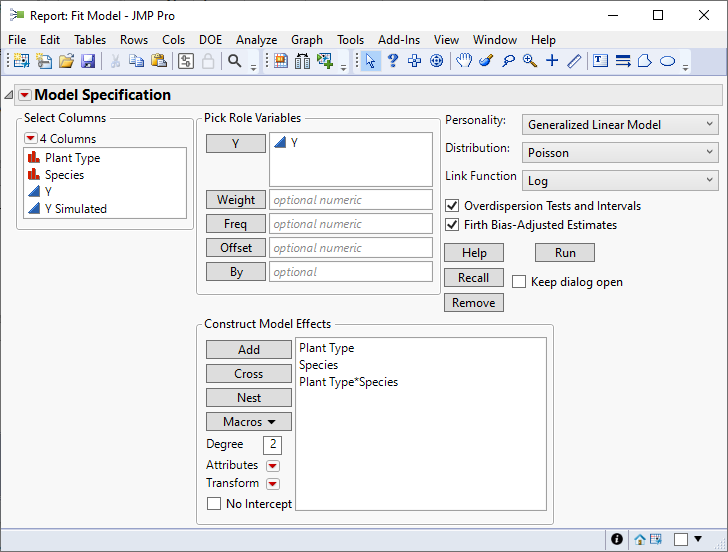Select the Brush tool in toolbar
The width and height of the screenshot is (728, 552).
coord(486,61)
